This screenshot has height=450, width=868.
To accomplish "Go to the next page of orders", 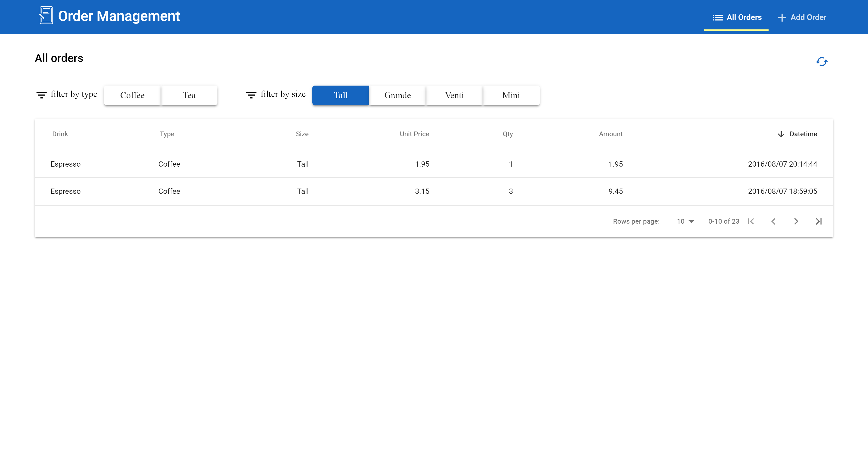I will point(796,221).
